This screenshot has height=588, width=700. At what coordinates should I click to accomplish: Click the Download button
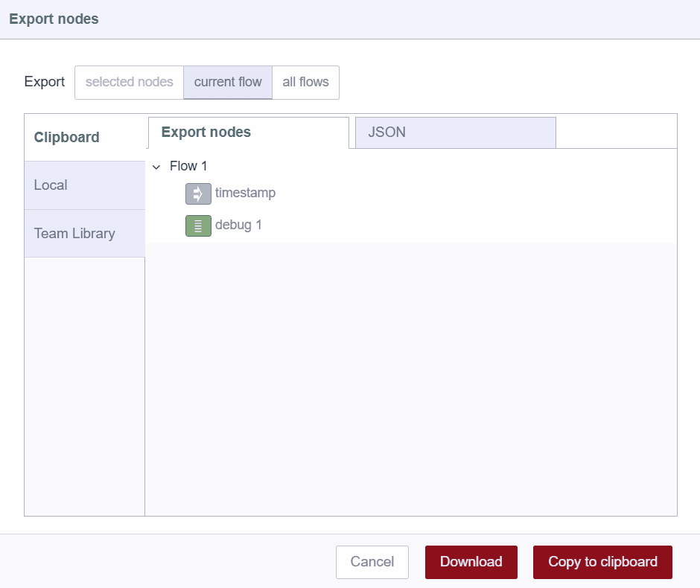coord(471,562)
